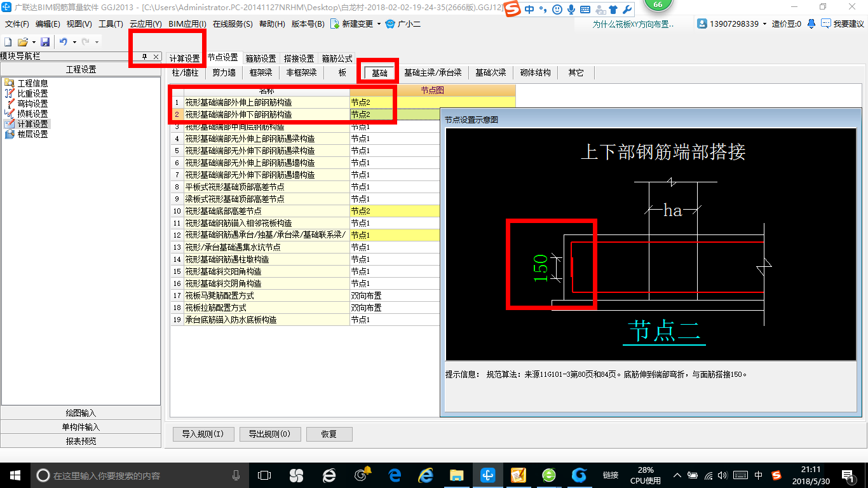Switch to the 计算设置 tab
868x488 pixels.
point(184,58)
